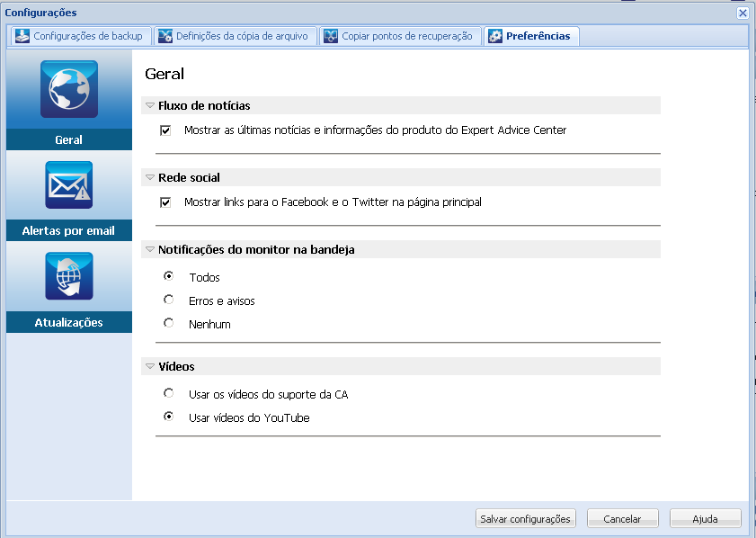Click the Copiar pontos de recuperação icon

331,36
